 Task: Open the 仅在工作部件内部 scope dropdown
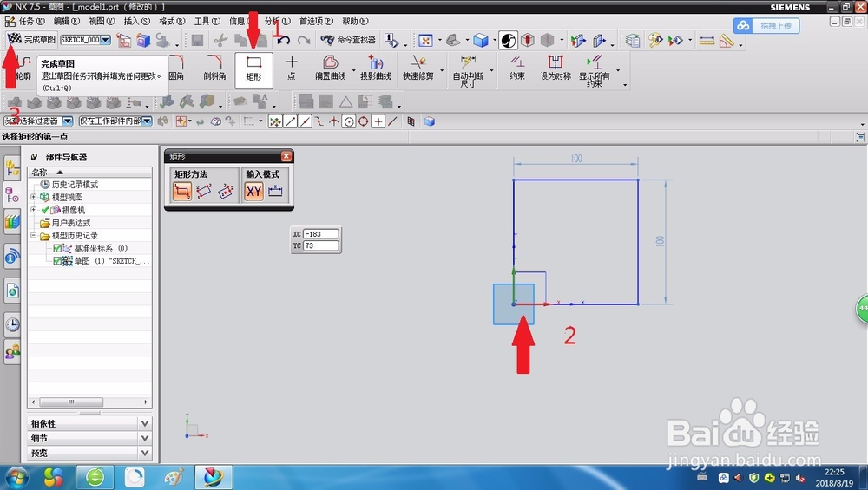[147, 121]
